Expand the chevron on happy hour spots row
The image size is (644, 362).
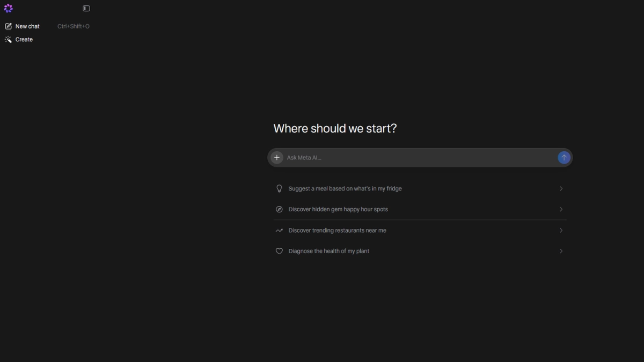(x=561, y=210)
